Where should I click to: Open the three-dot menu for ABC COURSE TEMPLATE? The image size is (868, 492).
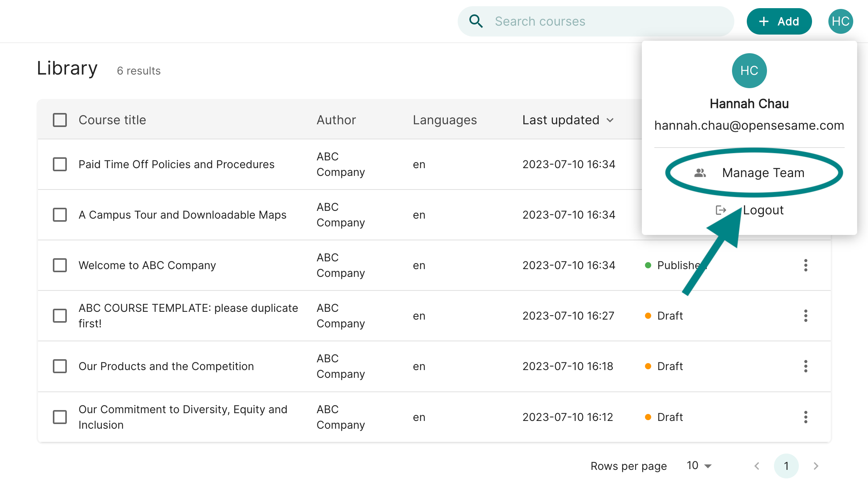tap(805, 316)
